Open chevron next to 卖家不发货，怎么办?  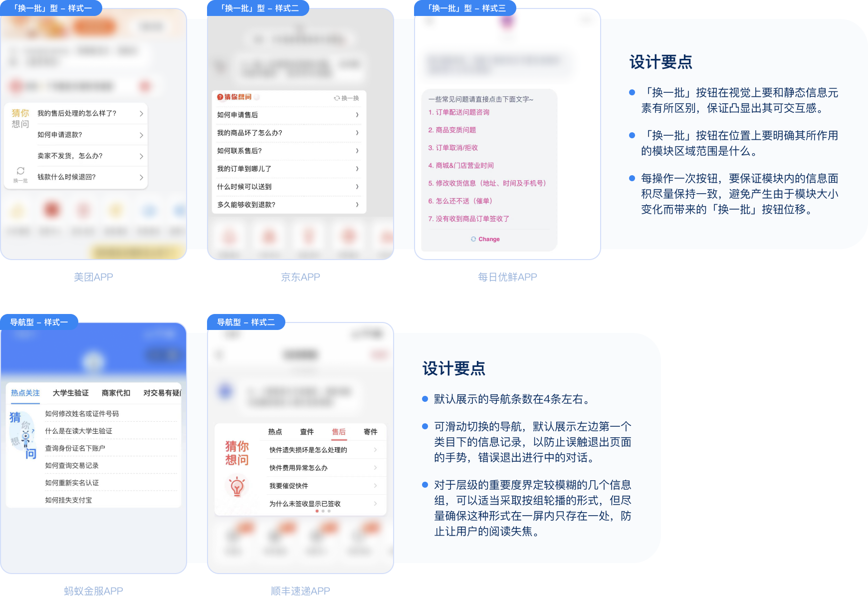(141, 156)
